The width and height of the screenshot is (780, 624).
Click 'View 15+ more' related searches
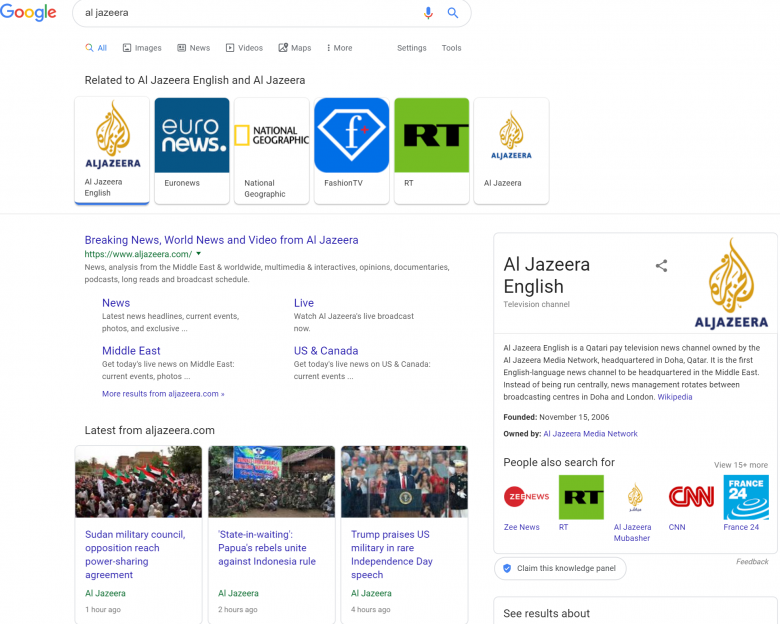(x=741, y=465)
